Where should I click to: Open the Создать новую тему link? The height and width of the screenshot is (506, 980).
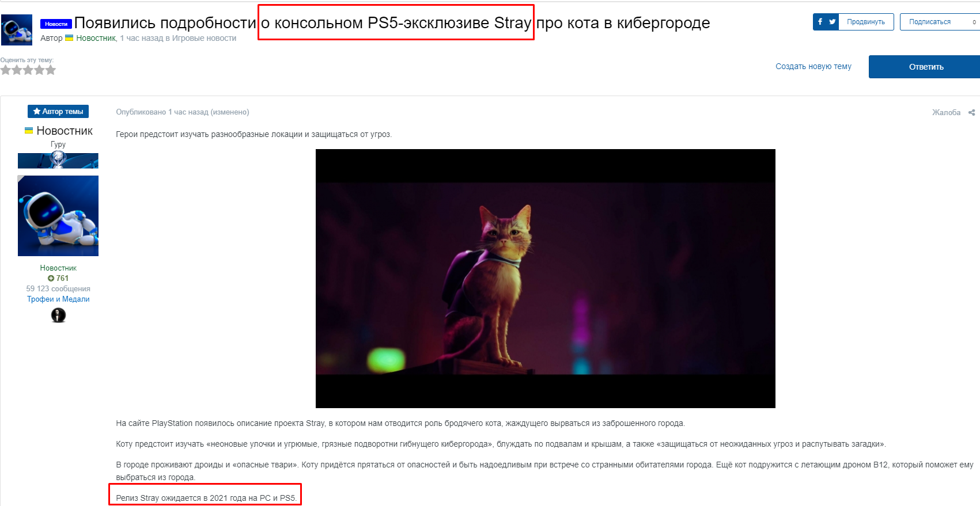point(813,66)
